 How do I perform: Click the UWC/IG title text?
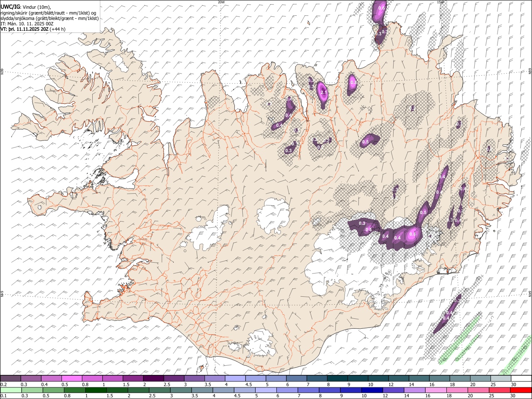tap(10, 7)
